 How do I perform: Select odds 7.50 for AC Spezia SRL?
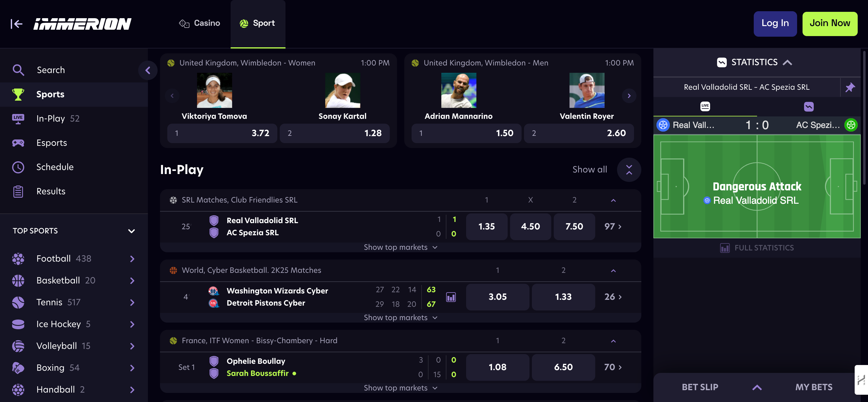(x=574, y=226)
